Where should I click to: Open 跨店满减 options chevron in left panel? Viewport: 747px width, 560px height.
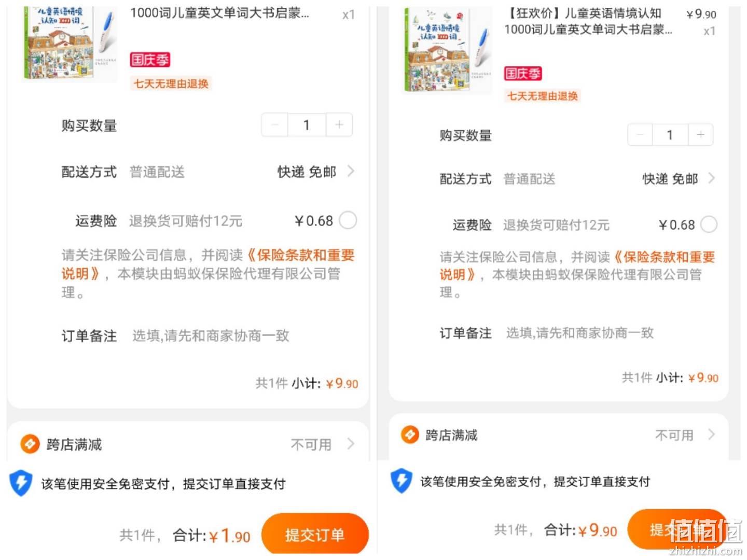coord(351,444)
